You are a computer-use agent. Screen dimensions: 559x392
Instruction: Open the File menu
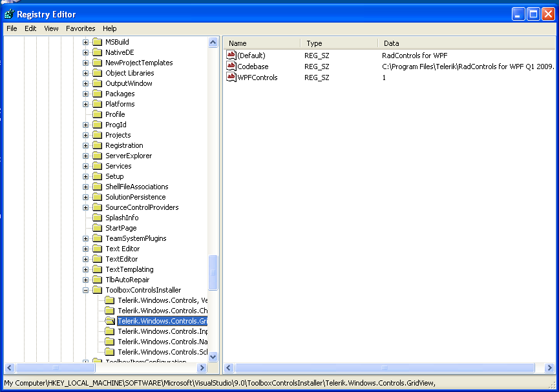[12, 28]
